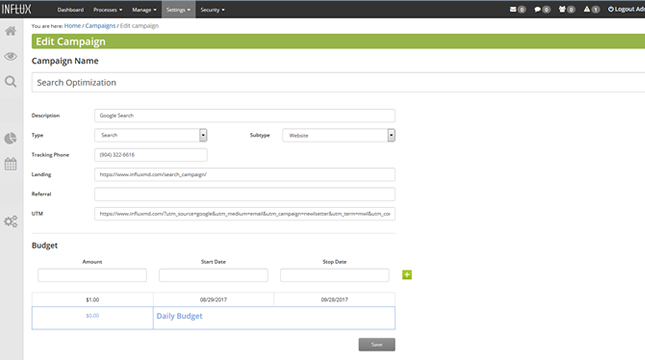Open search magnifier icon in sidebar

click(11, 81)
